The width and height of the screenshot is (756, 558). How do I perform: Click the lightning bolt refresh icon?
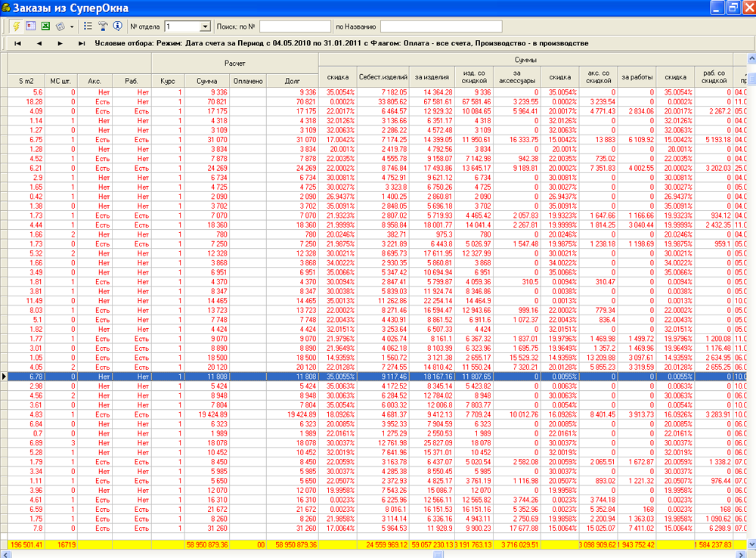tap(17, 26)
